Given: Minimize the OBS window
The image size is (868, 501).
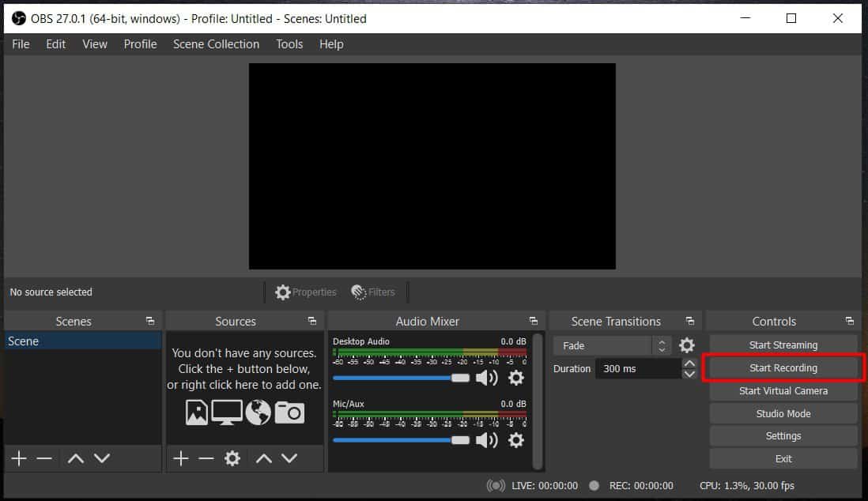Looking at the screenshot, I should [745, 18].
